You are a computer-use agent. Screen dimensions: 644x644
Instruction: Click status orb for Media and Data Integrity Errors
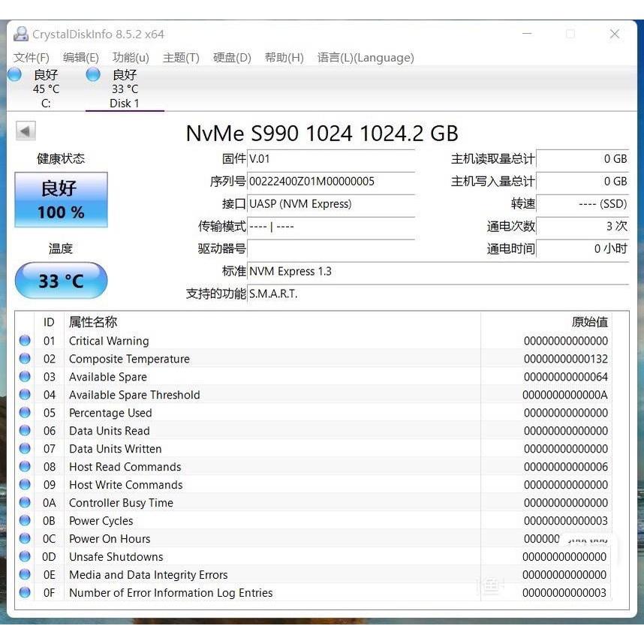[25, 575]
